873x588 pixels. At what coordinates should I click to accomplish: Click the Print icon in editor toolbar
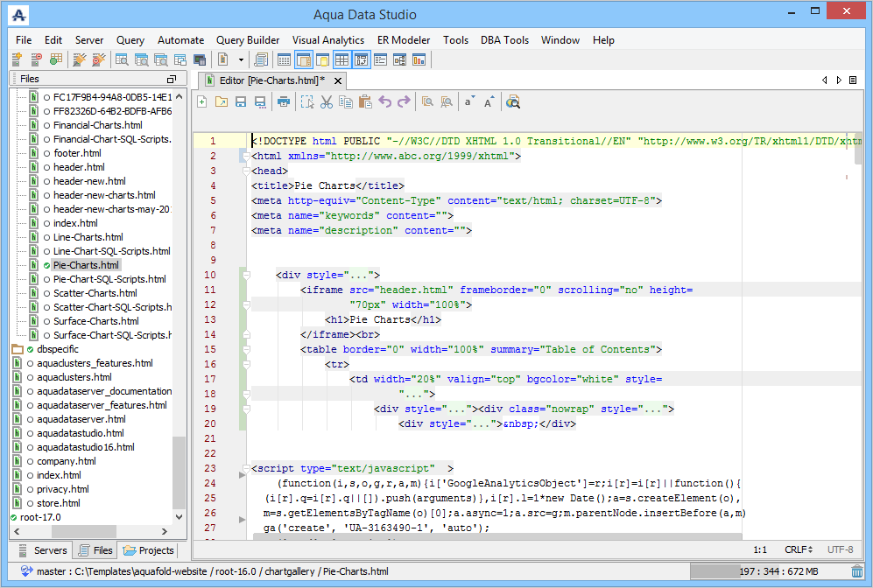pyautogui.click(x=283, y=102)
